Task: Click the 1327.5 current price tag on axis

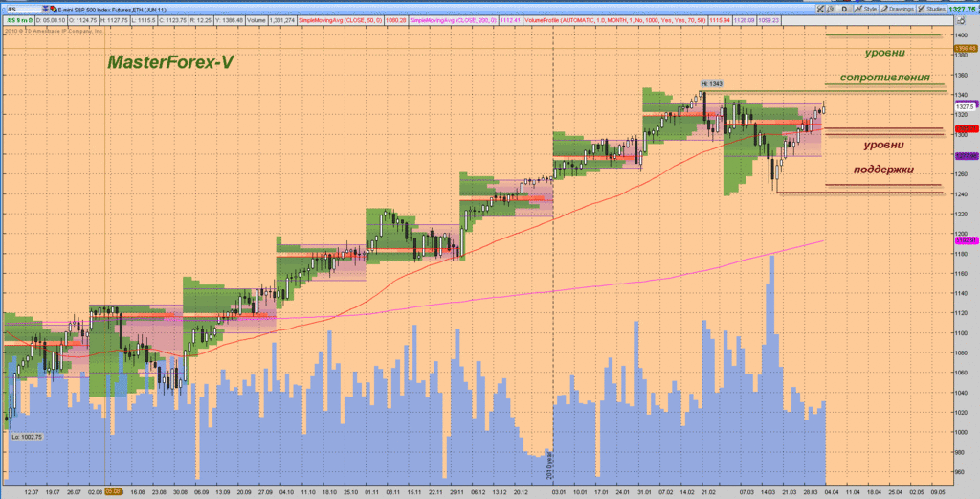Action: (x=965, y=106)
